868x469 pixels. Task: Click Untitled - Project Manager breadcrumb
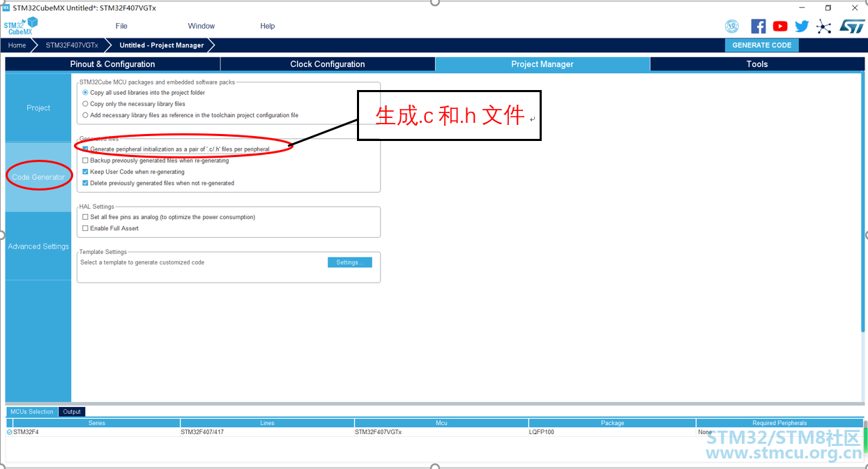pos(162,45)
